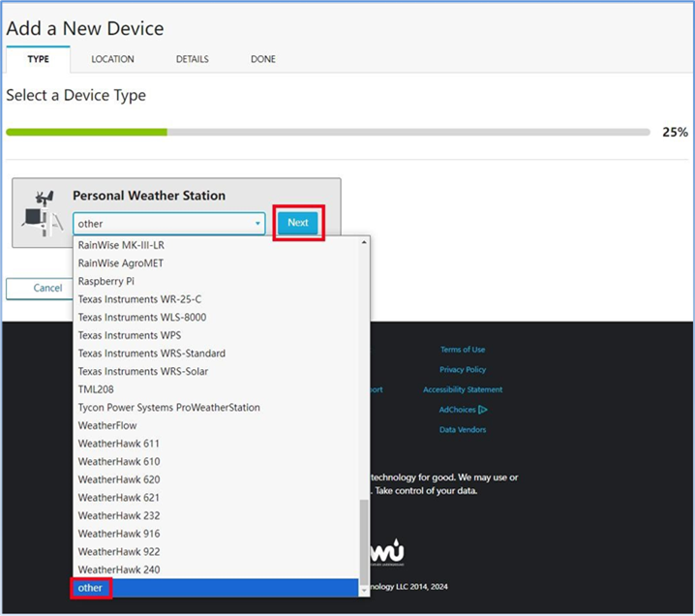Image resolution: width=695 pixels, height=616 pixels.
Task: Select WeatherFlow option
Action: [x=216, y=426]
